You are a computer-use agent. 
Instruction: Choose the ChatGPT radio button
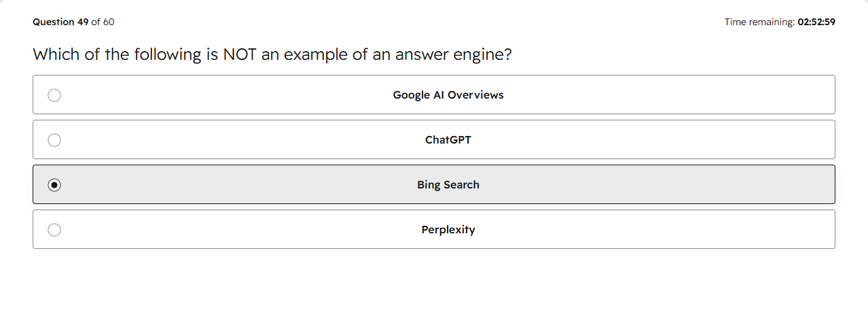tap(54, 140)
